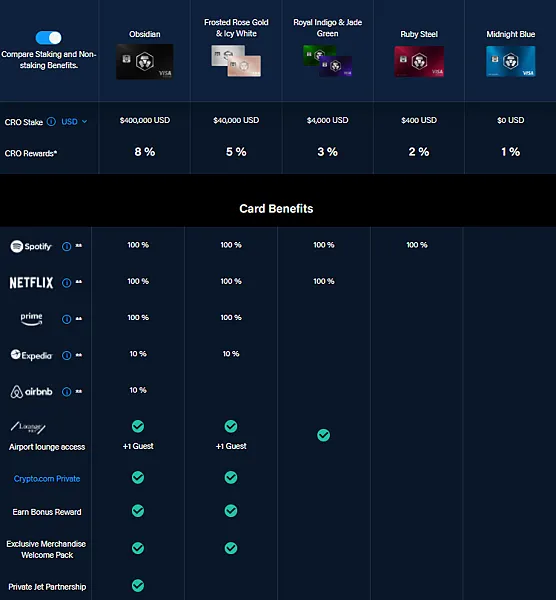Click the info icon next to Spotify

pos(67,246)
